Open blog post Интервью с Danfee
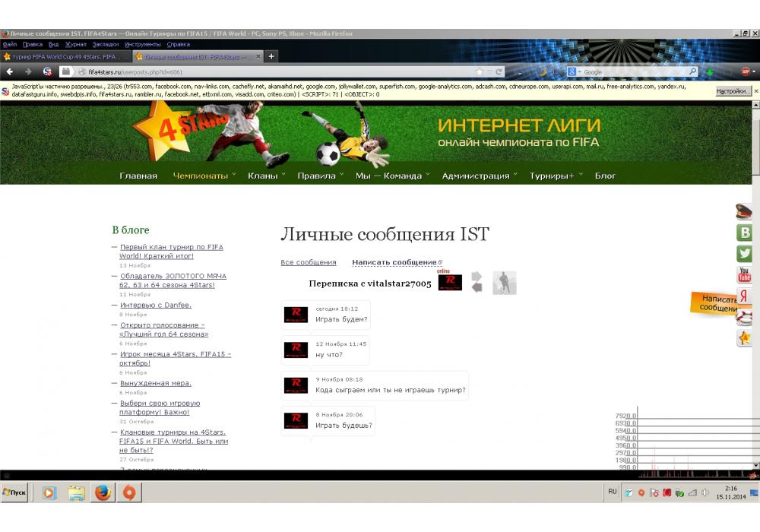Viewport: 760px width, 532px height. [156, 306]
